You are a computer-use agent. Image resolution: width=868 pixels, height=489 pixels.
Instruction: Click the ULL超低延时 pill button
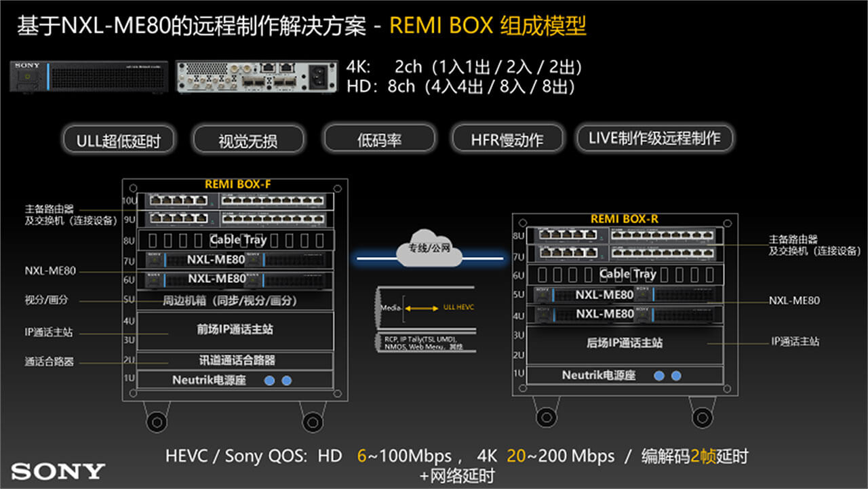(x=119, y=140)
